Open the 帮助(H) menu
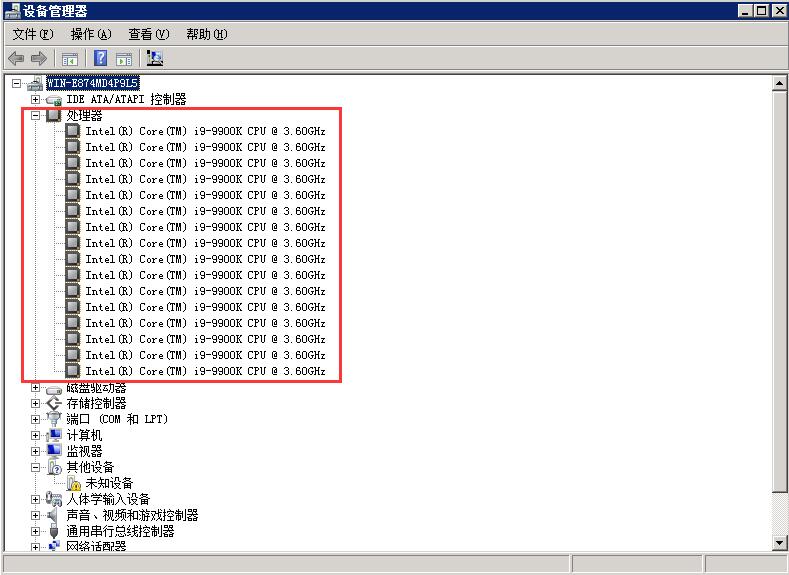Screen dimensions: 789x575 click(206, 34)
